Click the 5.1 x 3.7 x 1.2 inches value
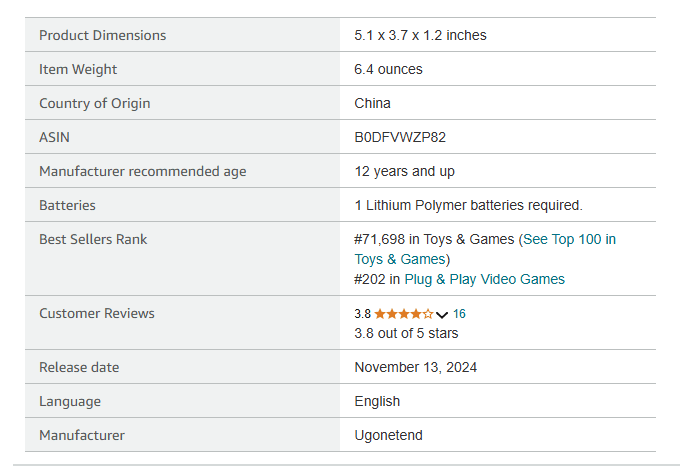Screen dimensions: 680x474 point(420,35)
